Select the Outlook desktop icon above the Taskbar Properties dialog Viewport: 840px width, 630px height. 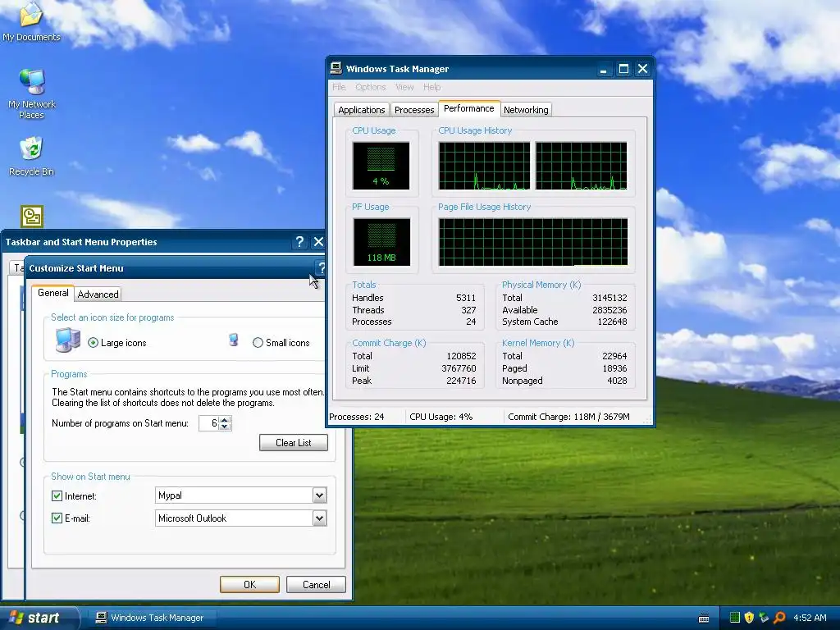[x=32, y=217]
